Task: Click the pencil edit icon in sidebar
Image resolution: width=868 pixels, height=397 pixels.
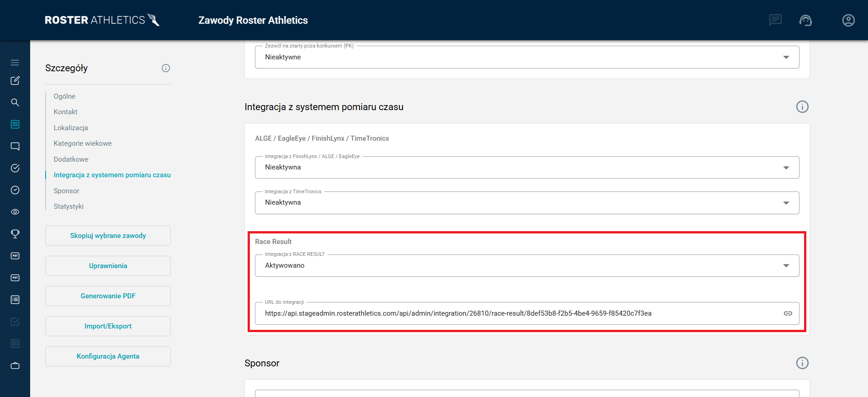Action: tap(15, 80)
